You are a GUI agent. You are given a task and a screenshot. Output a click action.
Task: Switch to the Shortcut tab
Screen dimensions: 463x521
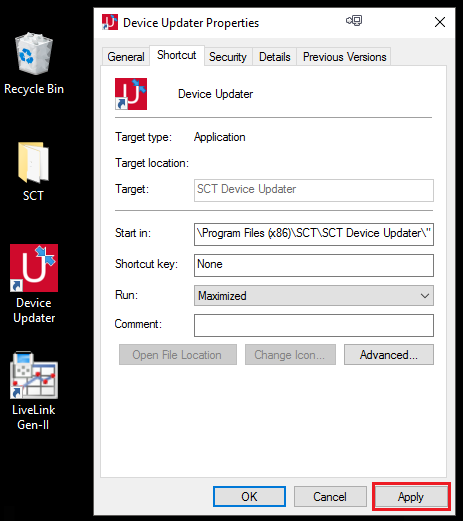(x=177, y=55)
